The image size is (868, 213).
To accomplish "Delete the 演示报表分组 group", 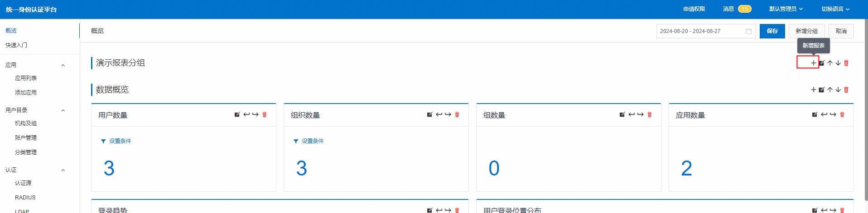I will pyautogui.click(x=846, y=63).
